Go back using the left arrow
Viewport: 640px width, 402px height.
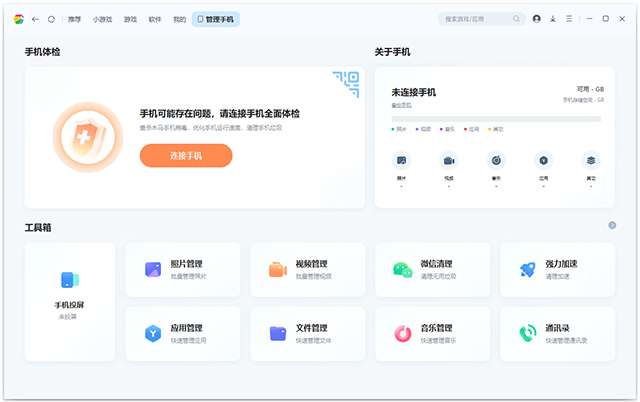point(35,19)
